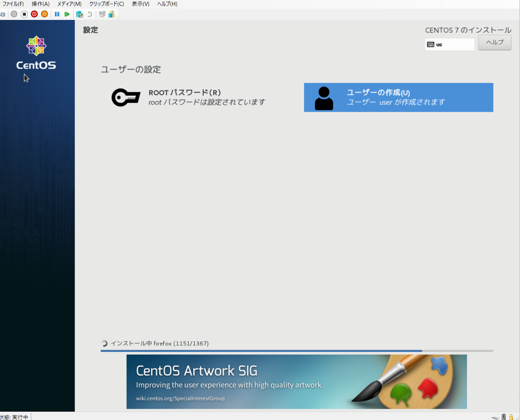
Task: Click the ヘルプ button in installer
Action: point(495,43)
